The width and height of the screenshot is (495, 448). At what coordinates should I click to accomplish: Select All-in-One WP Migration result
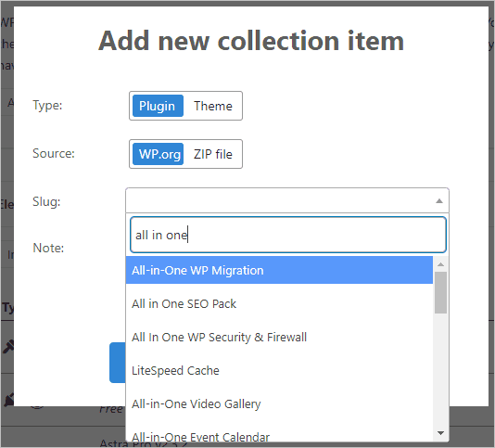tap(279, 270)
